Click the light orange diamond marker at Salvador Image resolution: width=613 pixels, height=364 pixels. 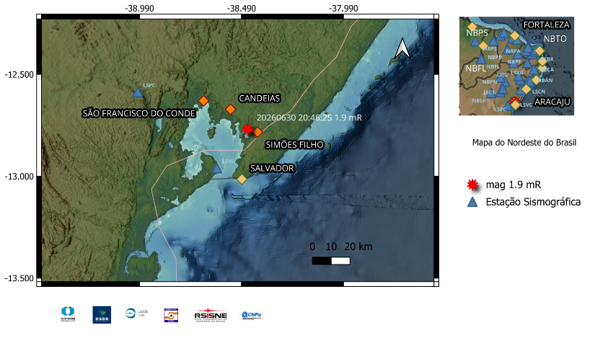click(x=242, y=179)
